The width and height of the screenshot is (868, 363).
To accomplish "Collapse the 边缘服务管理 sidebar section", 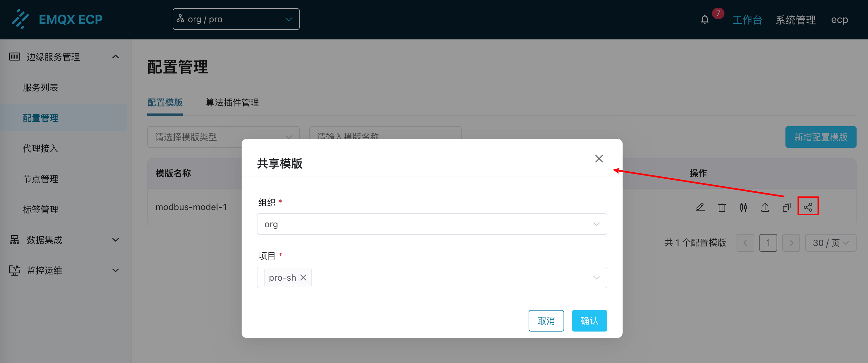I will [x=64, y=57].
